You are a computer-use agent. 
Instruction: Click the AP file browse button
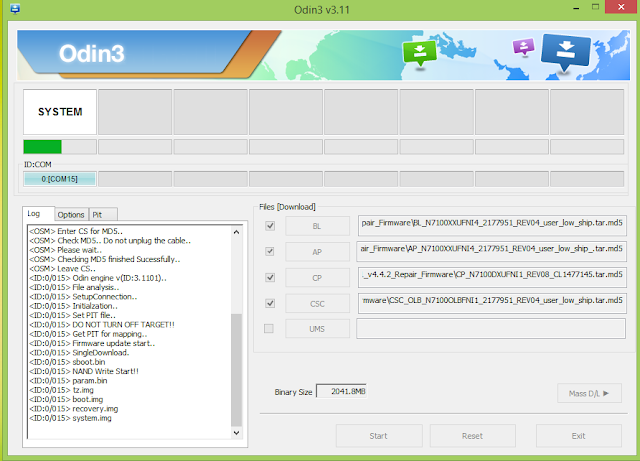[317, 252]
